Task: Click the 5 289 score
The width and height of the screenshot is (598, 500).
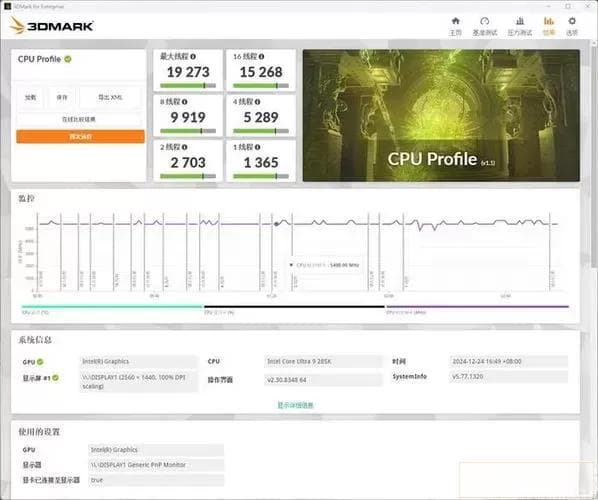Action: point(261,117)
